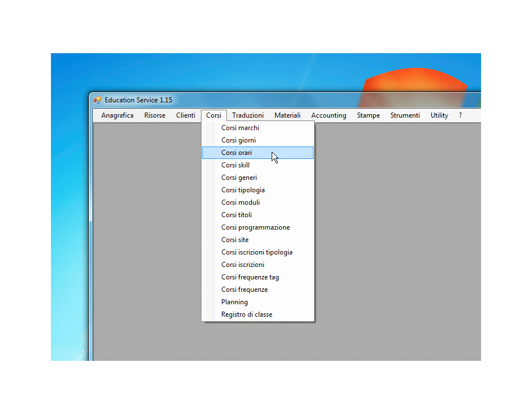Viewport: 532px width, 414px height.
Task: Open the question mark help menu
Action: click(461, 115)
